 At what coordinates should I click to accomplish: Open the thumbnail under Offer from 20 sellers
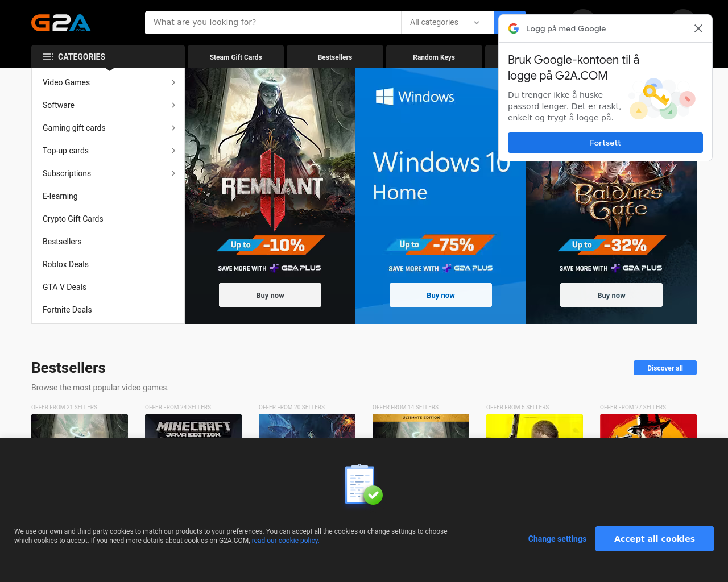click(x=307, y=426)
